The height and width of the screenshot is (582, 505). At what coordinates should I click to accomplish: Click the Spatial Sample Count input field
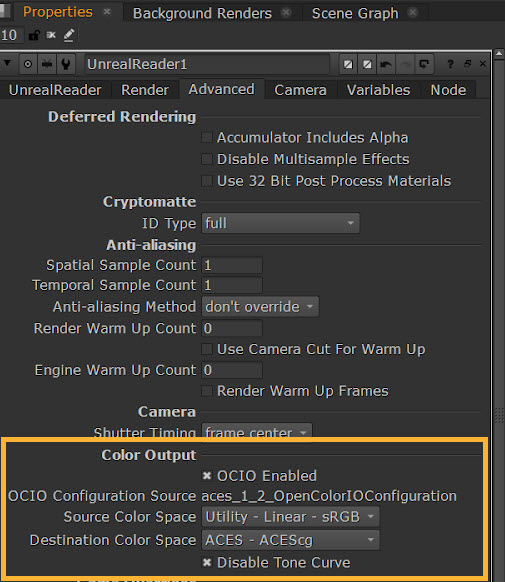click(x=232, y=265)
